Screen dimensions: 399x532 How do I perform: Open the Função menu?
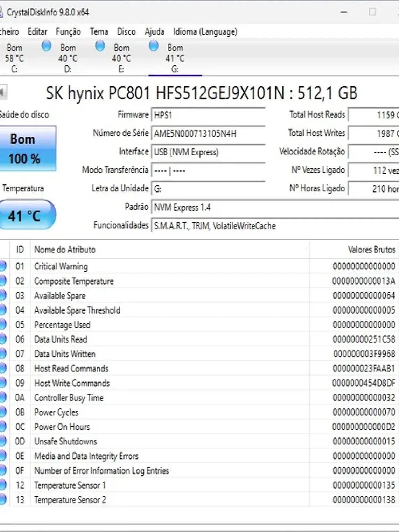pos(68,32)
